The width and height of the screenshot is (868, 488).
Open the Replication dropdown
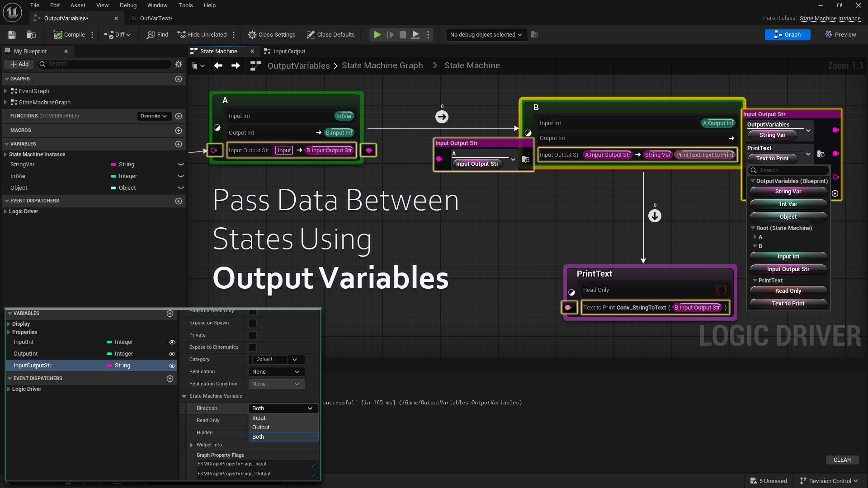[277, 372]
